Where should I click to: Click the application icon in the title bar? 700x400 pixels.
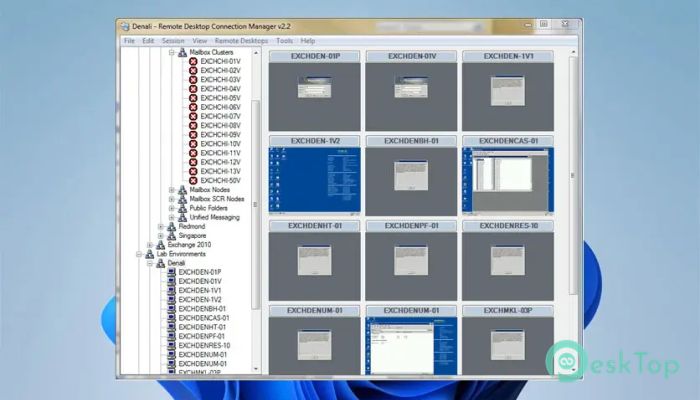(x=125, y=26)
